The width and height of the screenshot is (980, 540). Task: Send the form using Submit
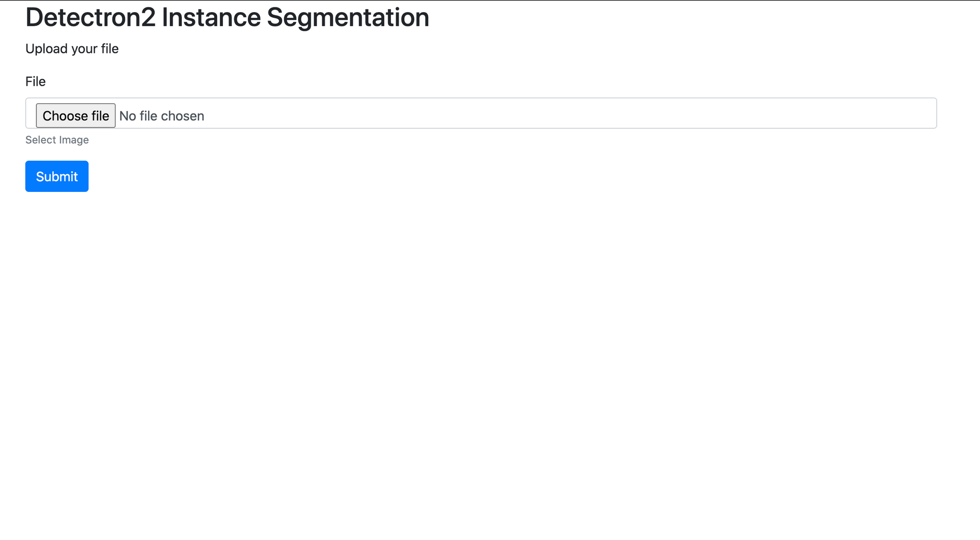[57, 176]
